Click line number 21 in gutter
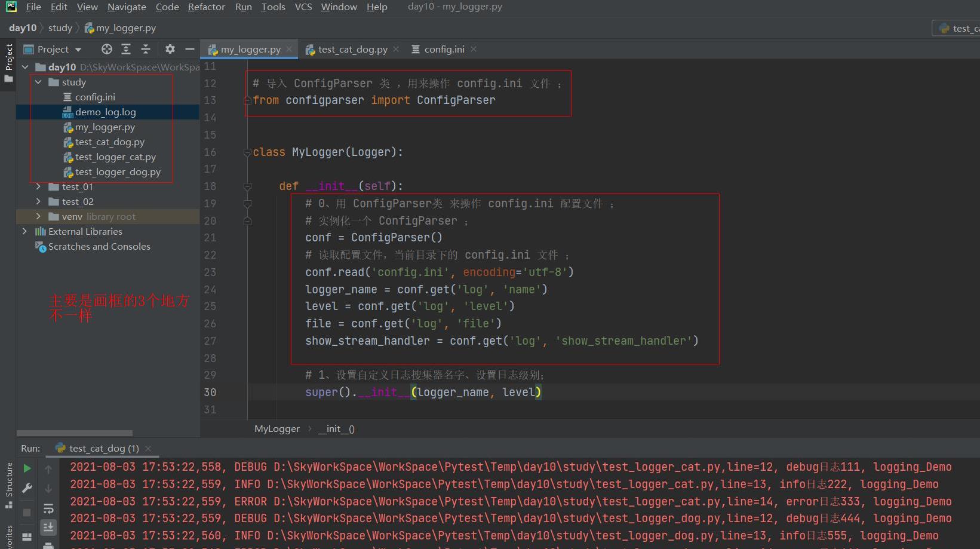Screen dimensions: 980x549 click(210, 238)
